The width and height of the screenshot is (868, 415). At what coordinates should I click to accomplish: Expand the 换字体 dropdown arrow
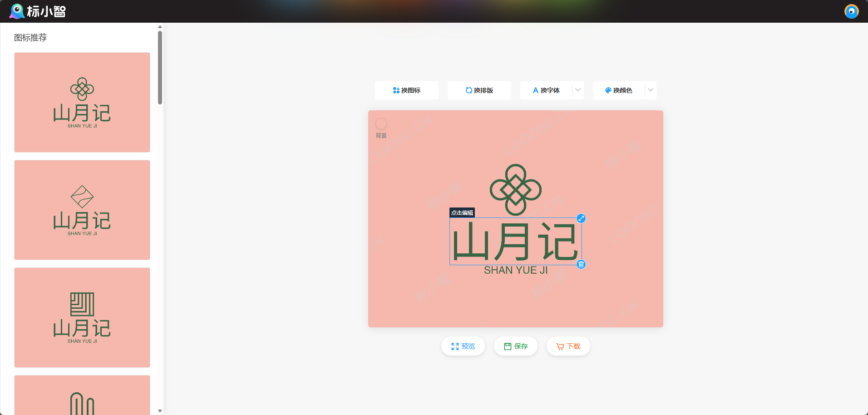pyautogui.click(x=578, y=90)
